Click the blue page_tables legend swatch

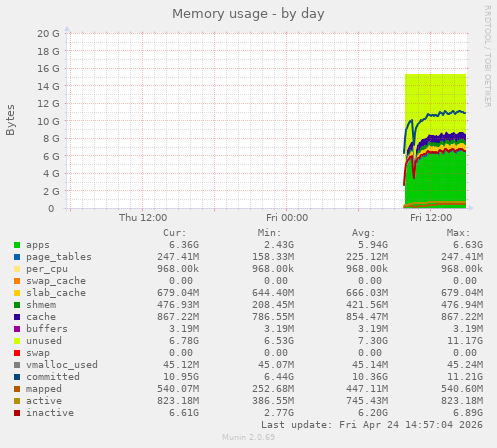click(17, 257)
